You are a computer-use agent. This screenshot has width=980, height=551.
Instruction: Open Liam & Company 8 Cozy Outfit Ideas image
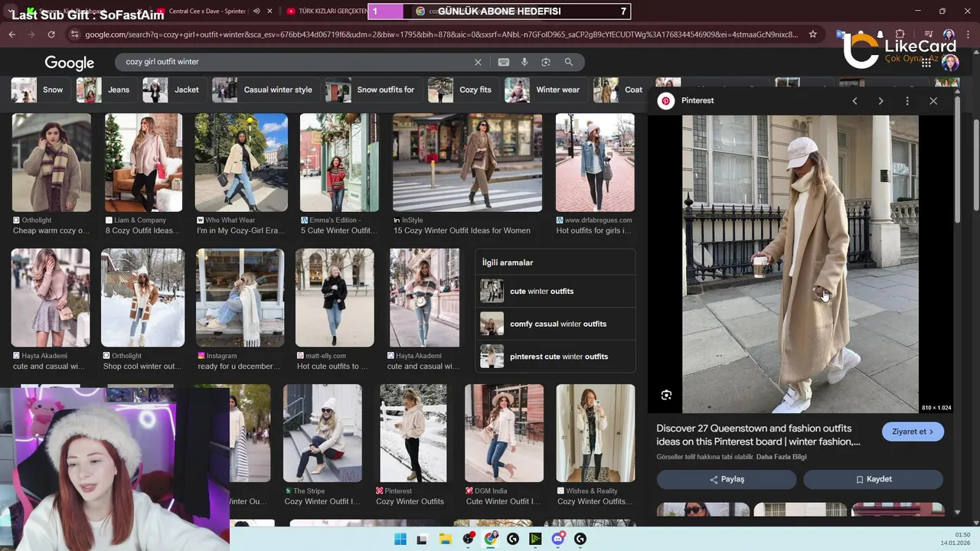pos(143,162)
